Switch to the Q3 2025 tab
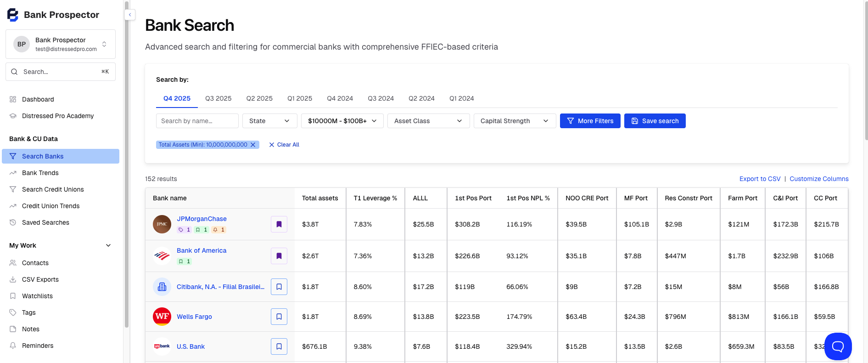This screenshot has height=363, width=868. pos(218,98)
